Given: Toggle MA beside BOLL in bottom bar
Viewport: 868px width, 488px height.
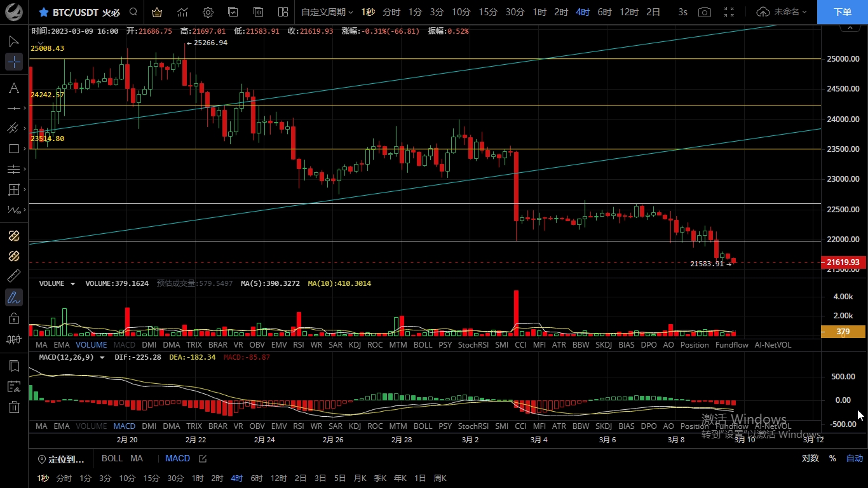Looking at the screenshot, I should tap(137, 458).
